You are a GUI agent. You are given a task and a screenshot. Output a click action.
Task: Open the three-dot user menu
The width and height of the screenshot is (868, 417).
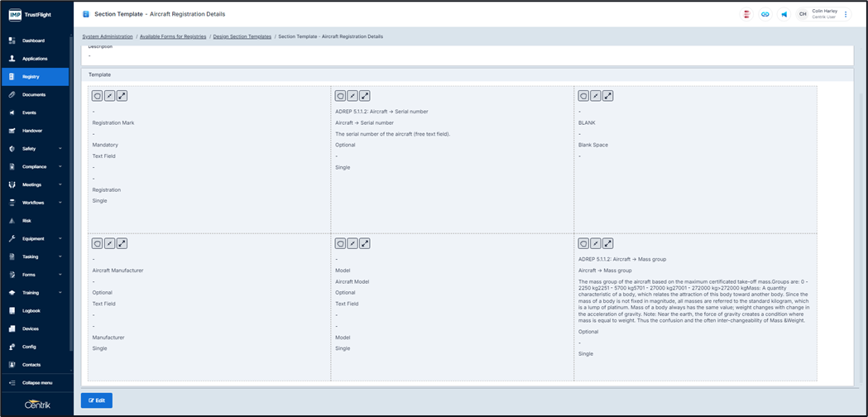tap(846, 14)
